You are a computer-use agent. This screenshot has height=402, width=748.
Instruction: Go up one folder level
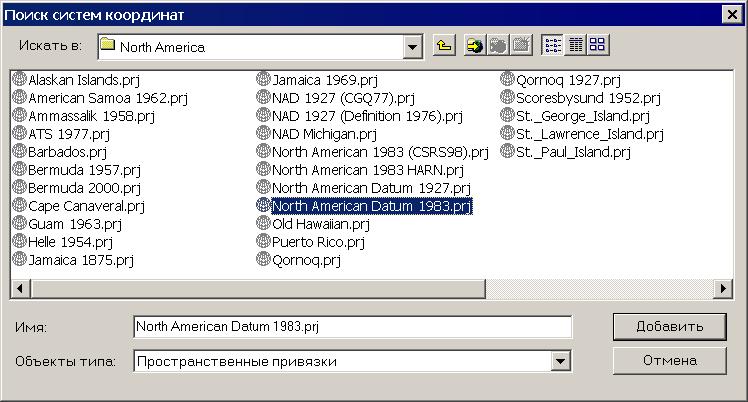point(444,46)
